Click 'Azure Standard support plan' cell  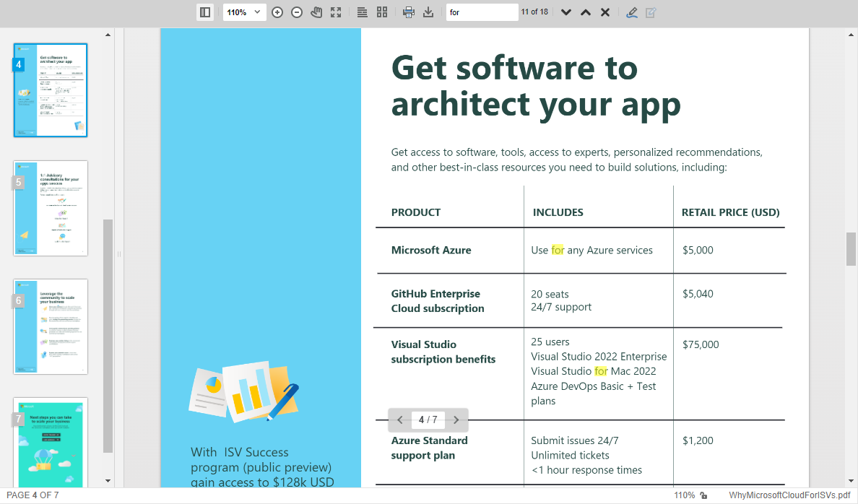pos(430,448)
